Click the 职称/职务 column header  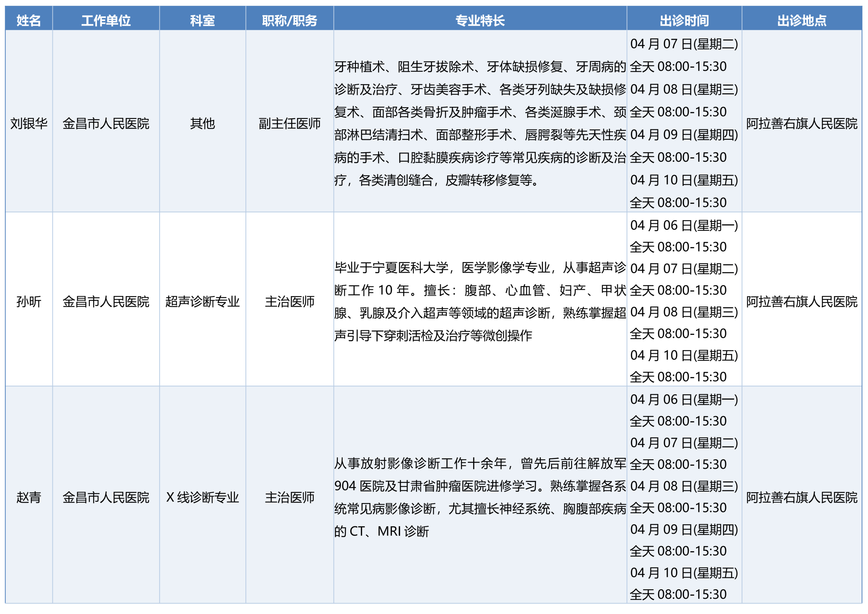(289, 20)
